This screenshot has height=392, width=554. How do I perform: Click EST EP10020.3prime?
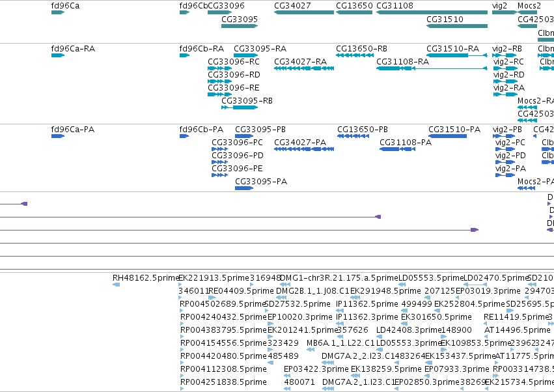pyautogui.click(x=270, y=324)
